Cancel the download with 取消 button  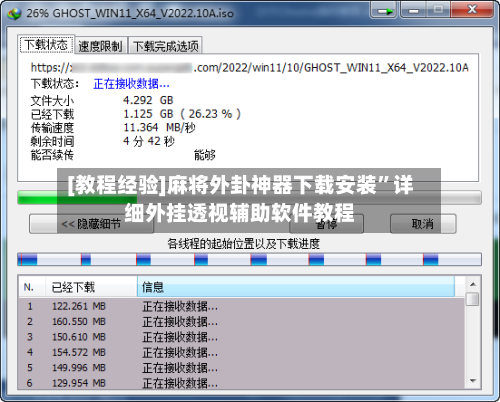pyautogui.click(x=423, y=224)
